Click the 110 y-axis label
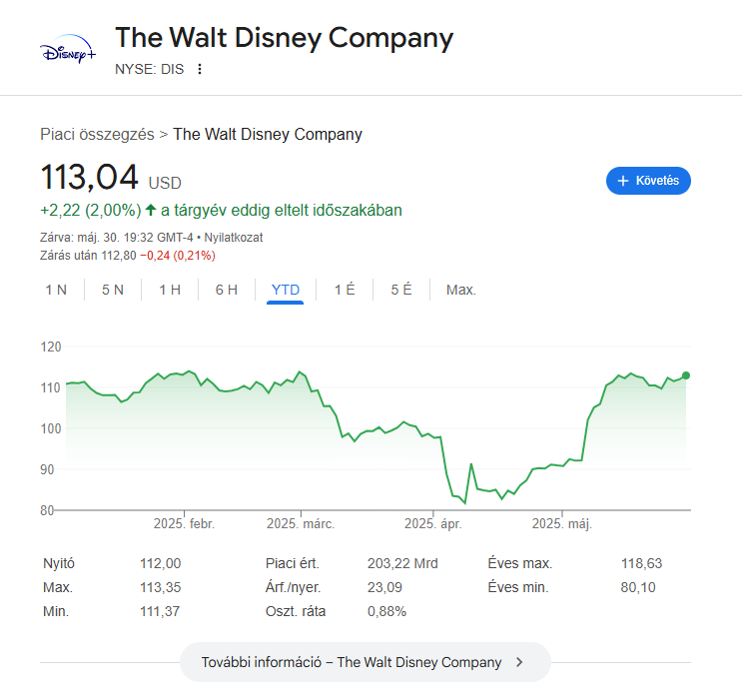The image size is (742, 700). point(51,388)
